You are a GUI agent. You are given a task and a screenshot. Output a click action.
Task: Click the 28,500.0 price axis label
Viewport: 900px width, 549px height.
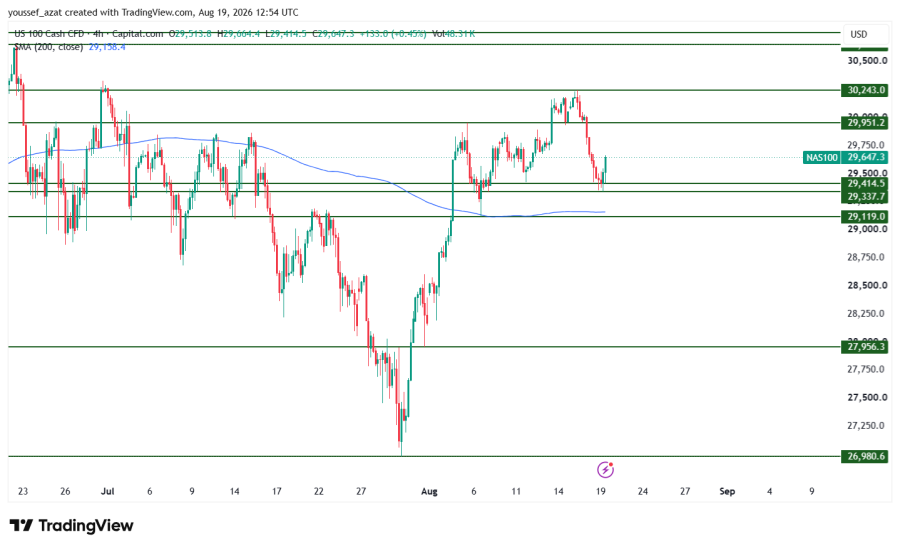click(x=867, y=285)
